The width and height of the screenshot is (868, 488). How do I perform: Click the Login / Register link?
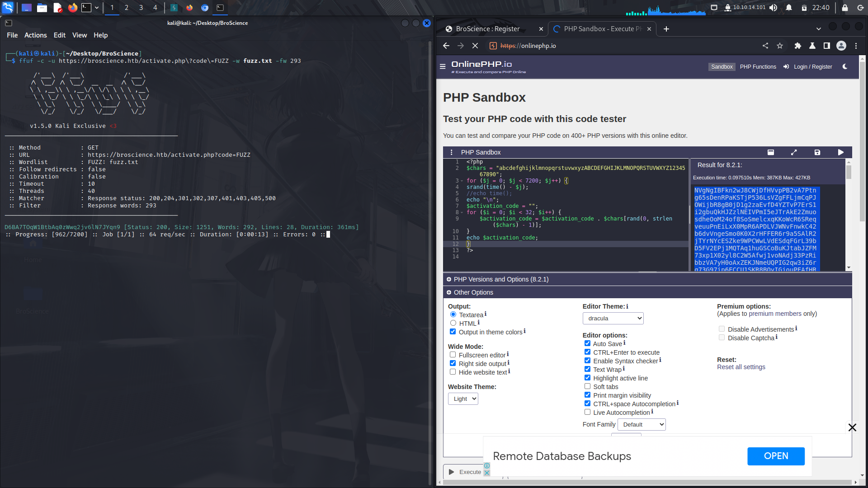[x=812, y=66]
